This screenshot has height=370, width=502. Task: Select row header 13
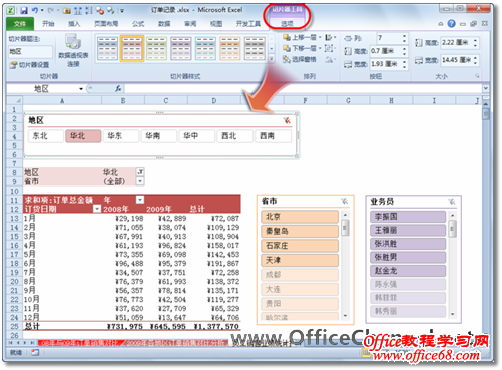(x=14, y=219)
